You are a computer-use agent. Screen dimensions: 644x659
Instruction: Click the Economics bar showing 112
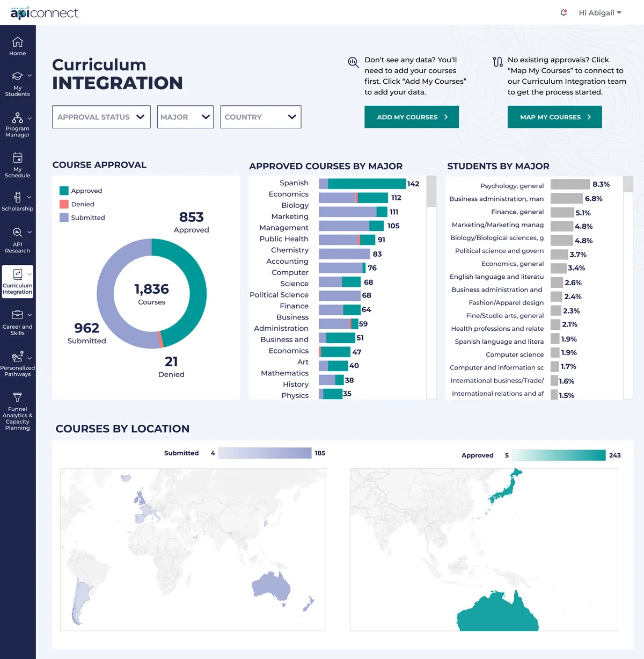click(x=353, y=198)
